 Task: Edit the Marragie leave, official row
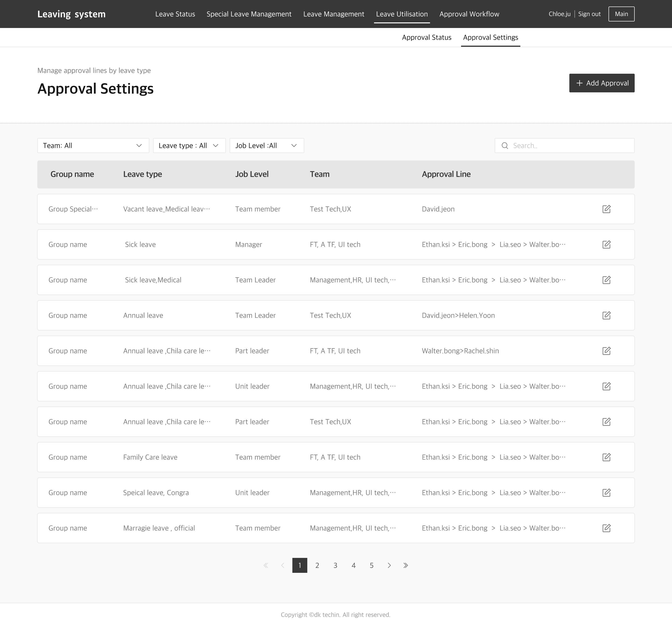point(606,528)
